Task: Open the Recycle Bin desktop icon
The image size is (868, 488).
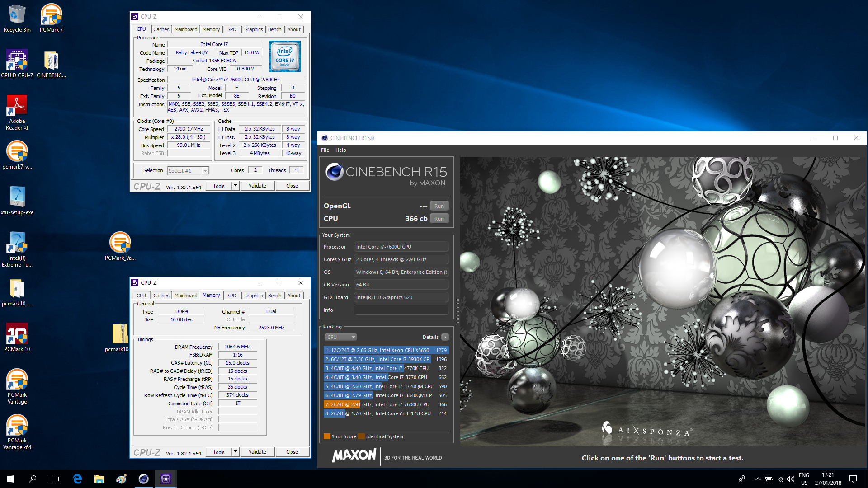Action: pyautogui.click(x=17, y=18)
